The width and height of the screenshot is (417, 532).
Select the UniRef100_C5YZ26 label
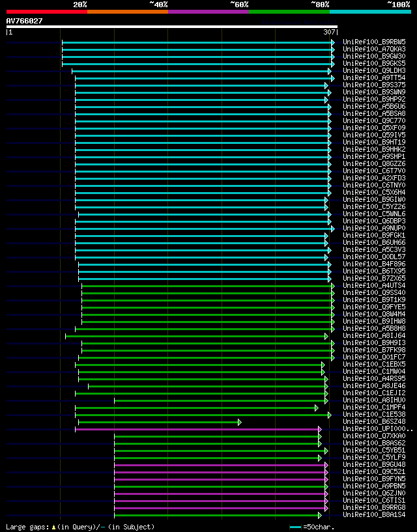click(x=374, y=206)
